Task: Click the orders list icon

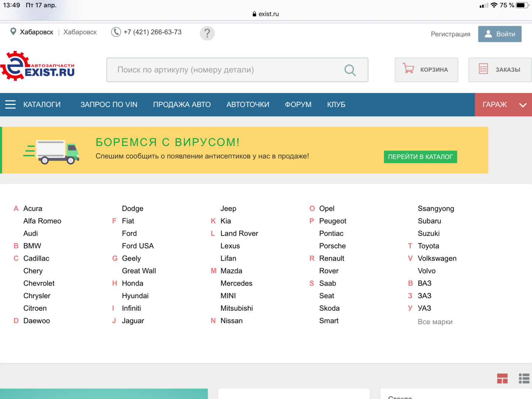Action: pos(483,69)
